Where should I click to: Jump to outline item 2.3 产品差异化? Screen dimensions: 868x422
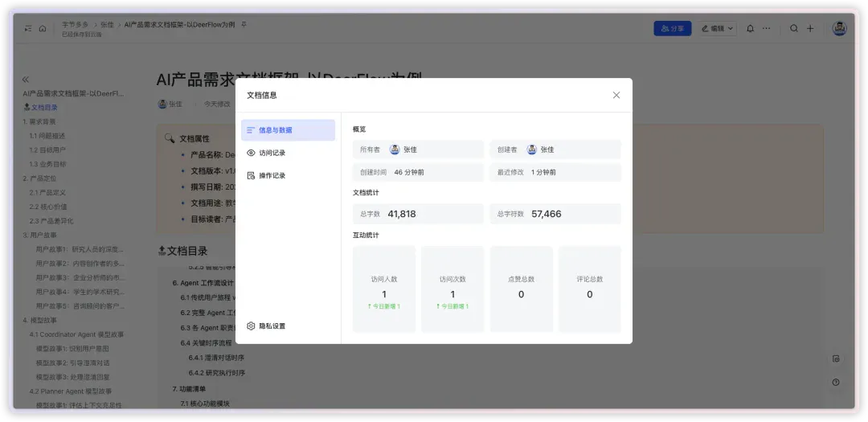point(51,221)
